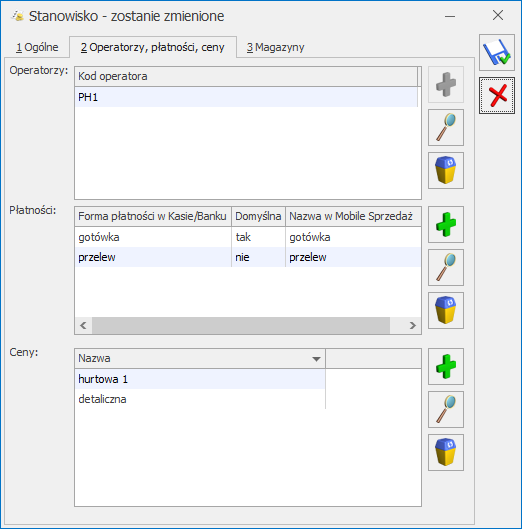Delete selected price with the Ceny trash icon
Image resolution: width=522 pixels, height=529 pixels.
(446, 452)
